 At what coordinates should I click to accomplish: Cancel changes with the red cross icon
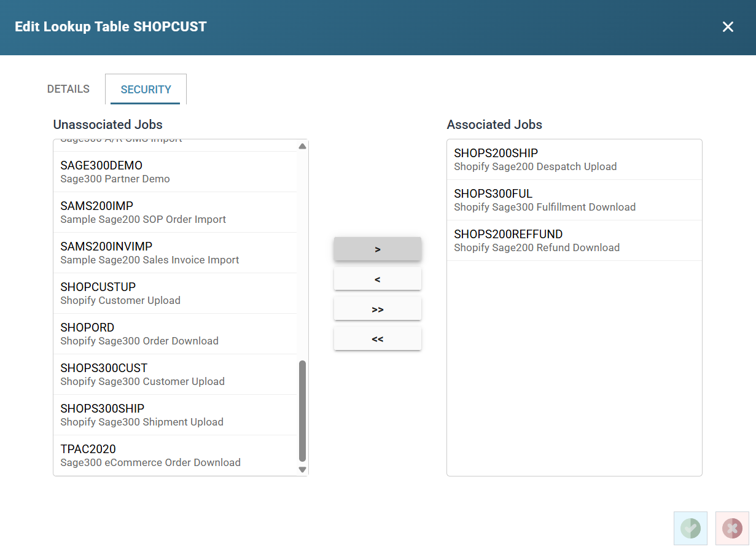[x=732, y=528]
